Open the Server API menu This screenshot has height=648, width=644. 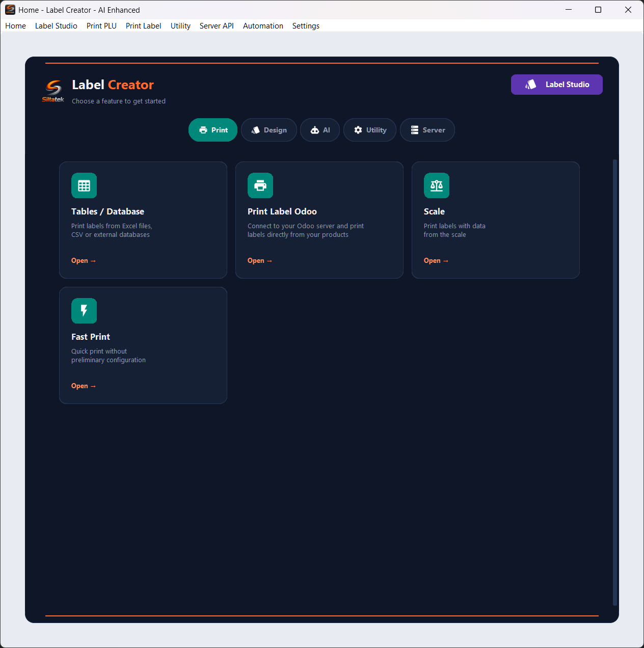click(217, 26)
